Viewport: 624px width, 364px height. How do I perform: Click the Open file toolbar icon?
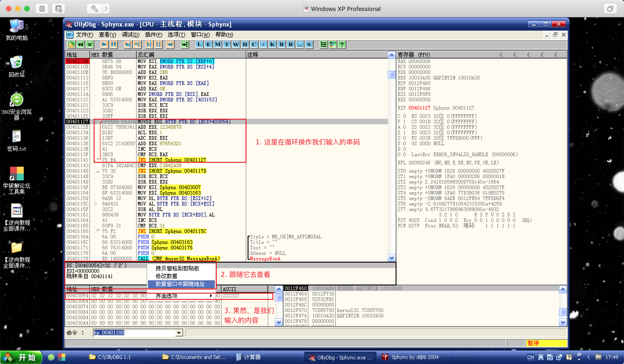[x=71, y=45]
